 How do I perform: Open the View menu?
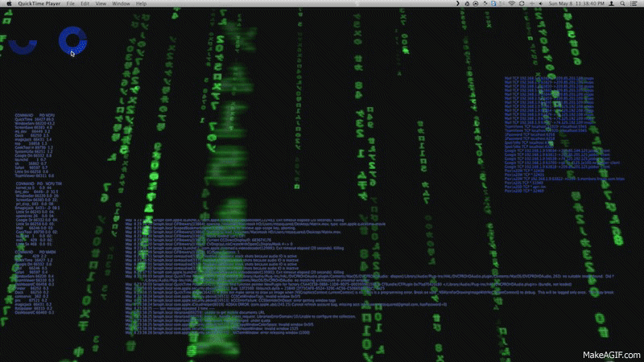coord(101,4)
